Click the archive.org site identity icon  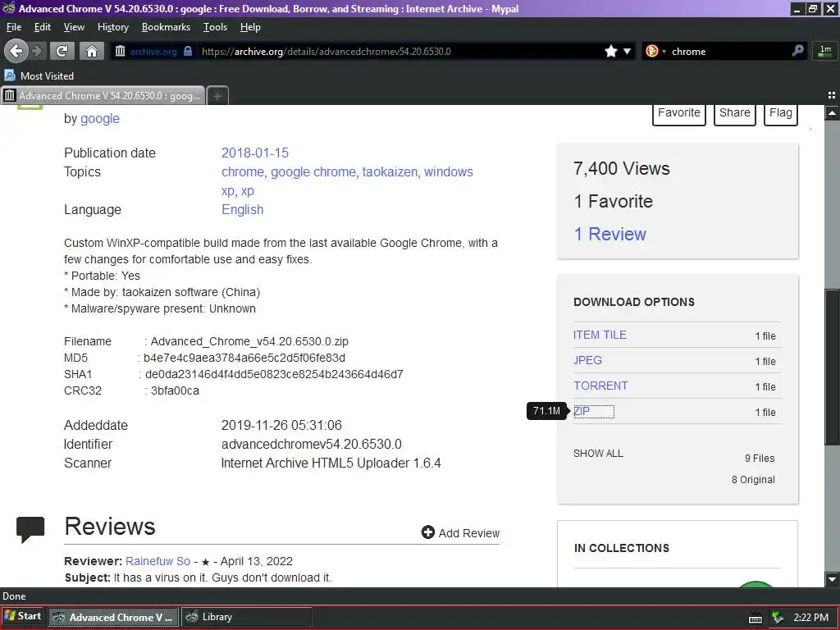point(120,52)
